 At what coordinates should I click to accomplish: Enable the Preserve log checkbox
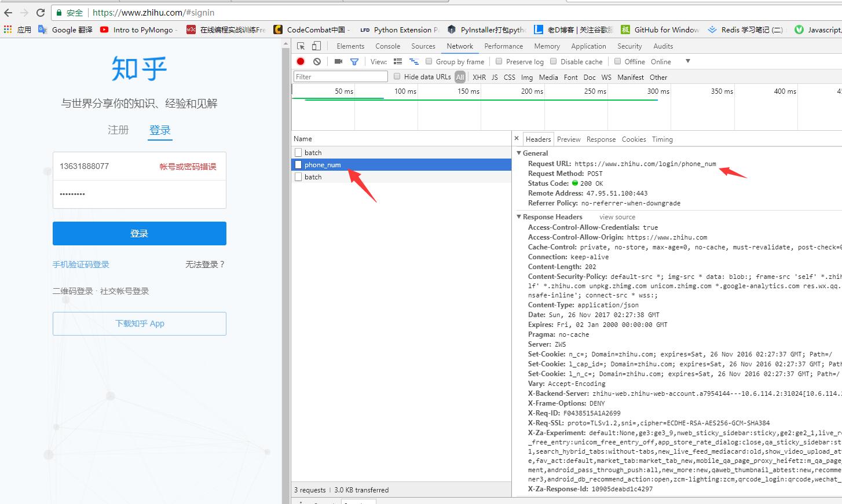[499, 61]
